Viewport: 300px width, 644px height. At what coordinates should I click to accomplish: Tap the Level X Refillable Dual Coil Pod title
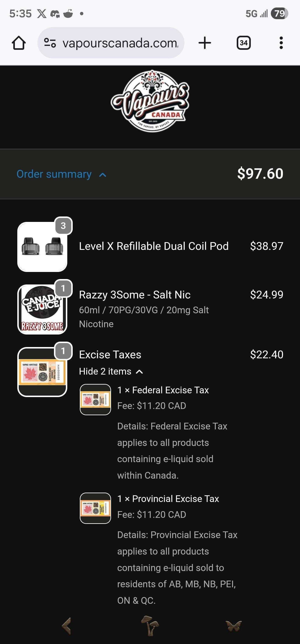coord(154,246)
